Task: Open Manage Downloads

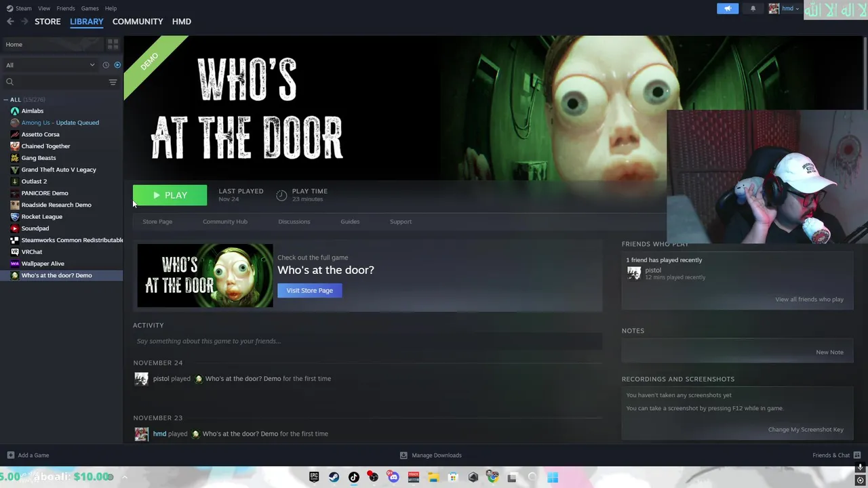Action: [x=431, y=455]
